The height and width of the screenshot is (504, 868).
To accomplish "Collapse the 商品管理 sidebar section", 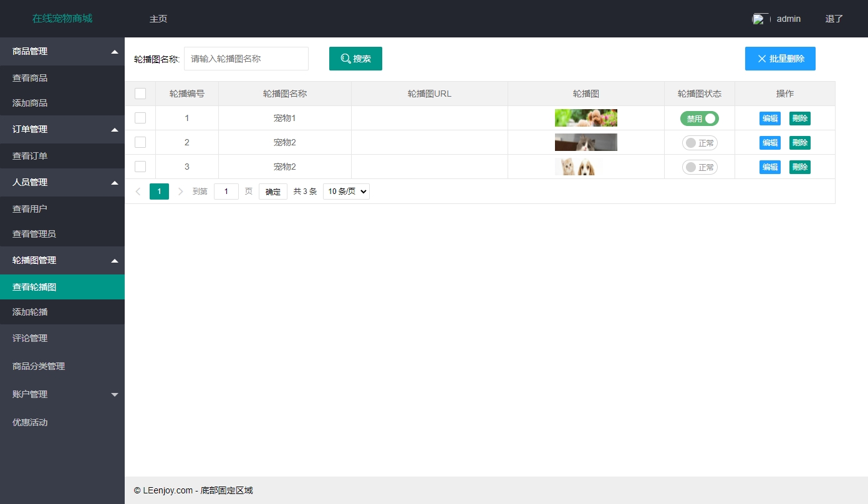I will pyautogui.click(x=62, y=51).
